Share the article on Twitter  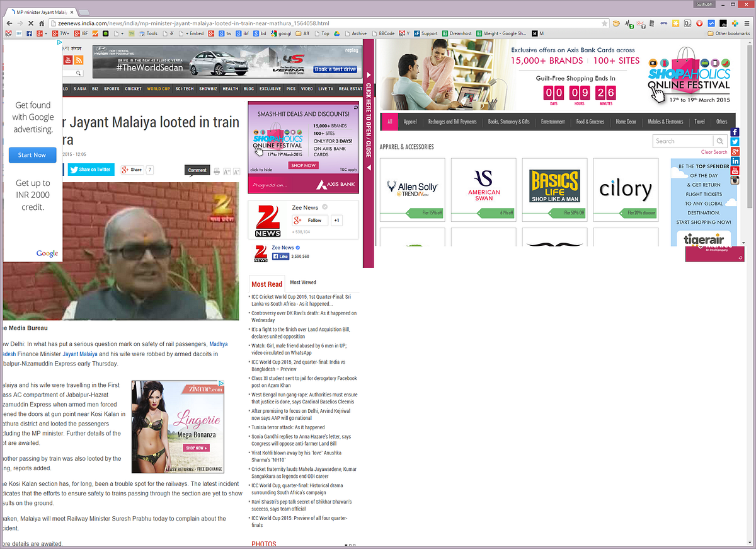point(91,170)
